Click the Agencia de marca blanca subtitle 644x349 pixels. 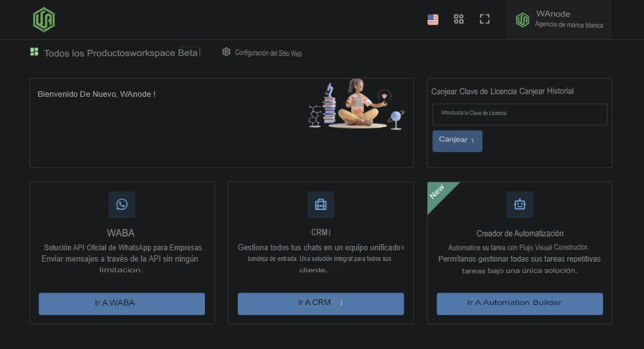point(569,25)
